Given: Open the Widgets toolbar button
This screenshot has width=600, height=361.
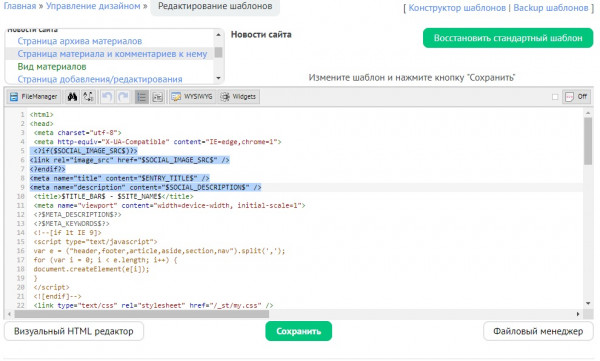Looking at the screenshot, I should 239,97.
